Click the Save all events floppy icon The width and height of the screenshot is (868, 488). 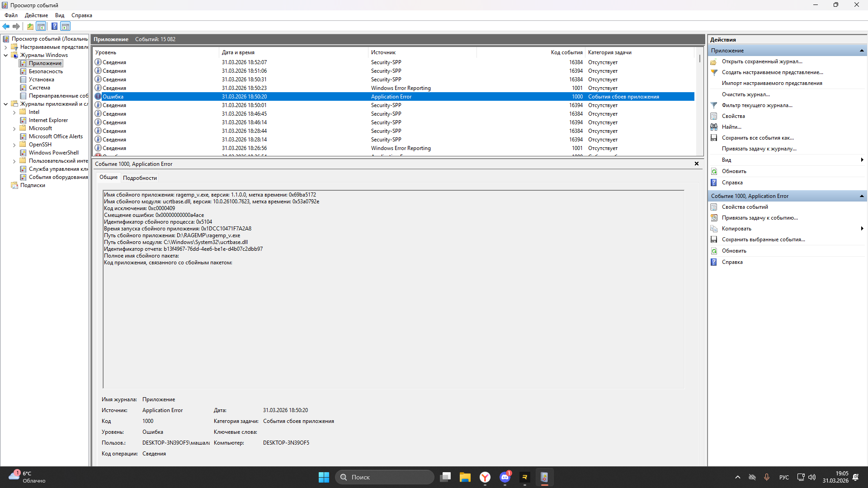coord(714,138)
